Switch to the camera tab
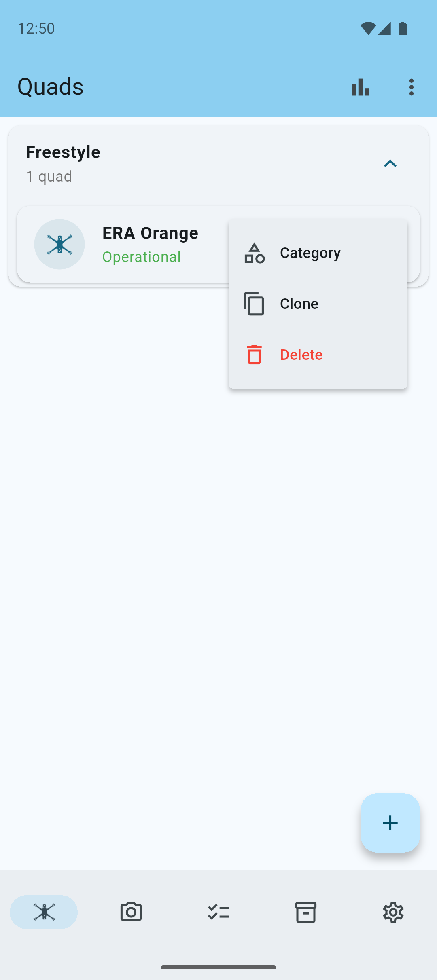This screenshot has width=437, height=980. click(x=131, y=912)
